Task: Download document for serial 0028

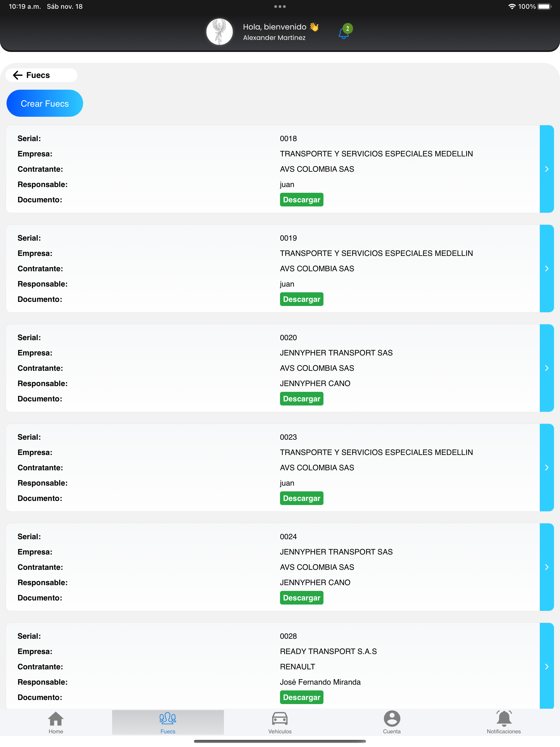Action: [x=301, y=697]
